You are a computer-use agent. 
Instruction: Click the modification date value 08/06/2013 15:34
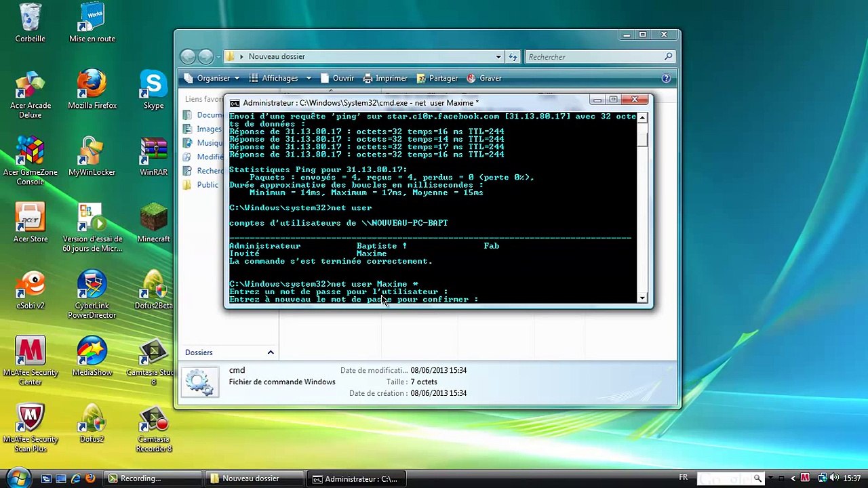pos(438,371)
